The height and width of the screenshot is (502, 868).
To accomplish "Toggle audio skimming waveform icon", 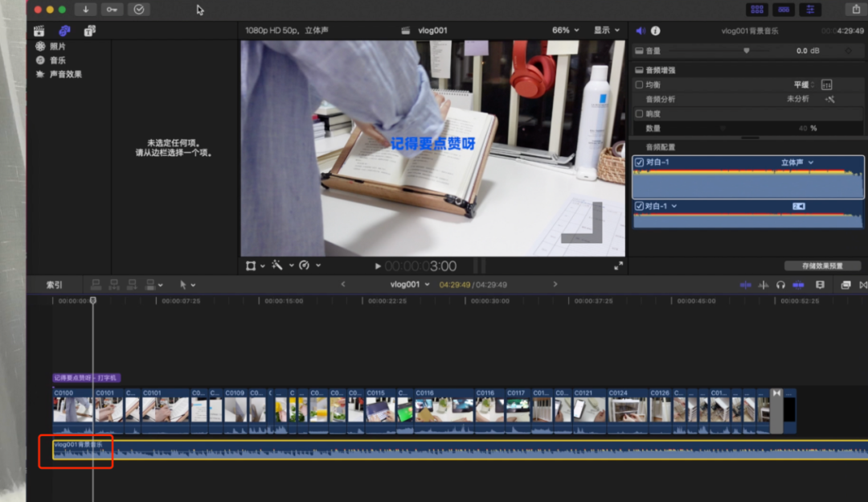I will [764, 285].
